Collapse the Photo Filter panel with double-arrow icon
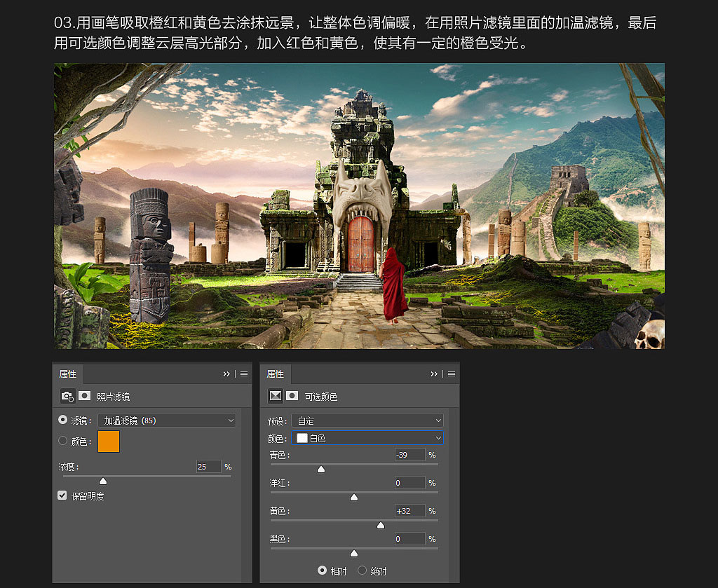The height and width of the screenshot is (588, 718). (226, 374)
